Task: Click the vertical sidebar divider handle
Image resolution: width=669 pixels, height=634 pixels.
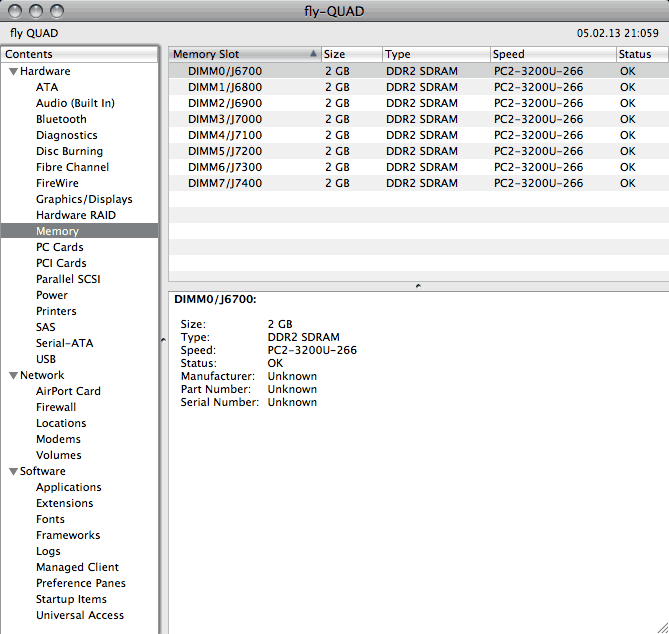Action: [x=162, y=340]
